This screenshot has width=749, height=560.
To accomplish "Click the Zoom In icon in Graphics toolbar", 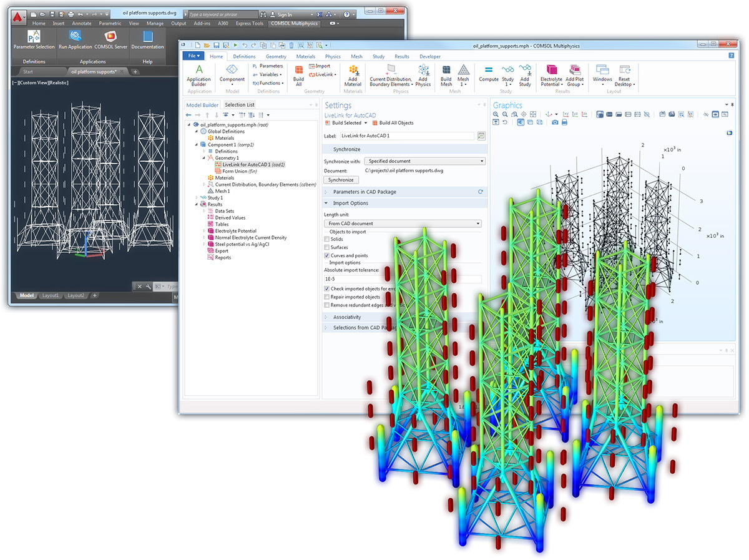I will (496, 114).
